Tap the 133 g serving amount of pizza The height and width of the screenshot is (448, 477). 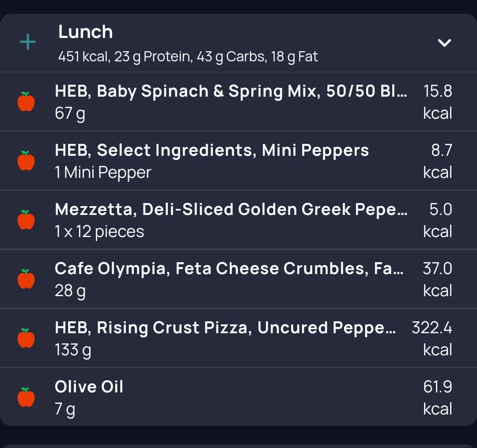pos(73,350)
